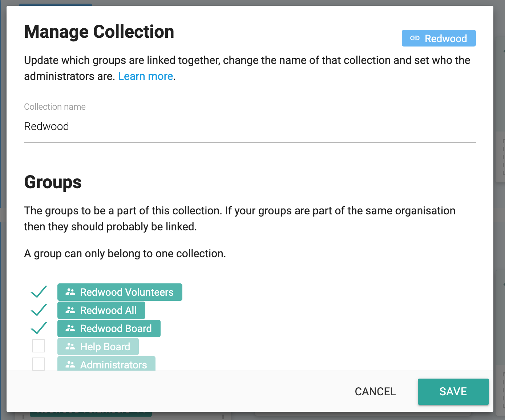Focus the Collection name field

(250, 126)
